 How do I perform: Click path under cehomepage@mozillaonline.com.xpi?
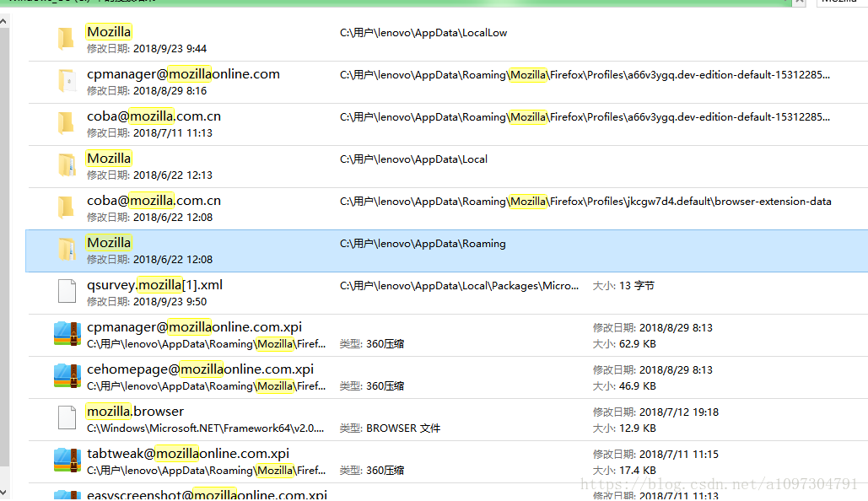(206, 385)
